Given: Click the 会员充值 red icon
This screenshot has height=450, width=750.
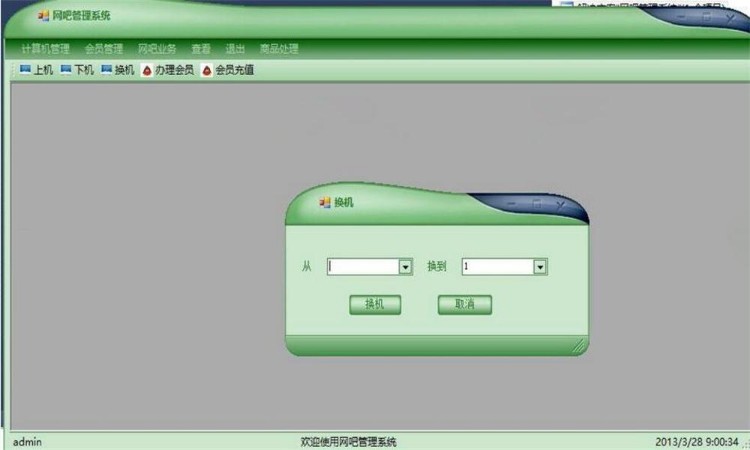Looking at the screenshot, I should point(207,70).
